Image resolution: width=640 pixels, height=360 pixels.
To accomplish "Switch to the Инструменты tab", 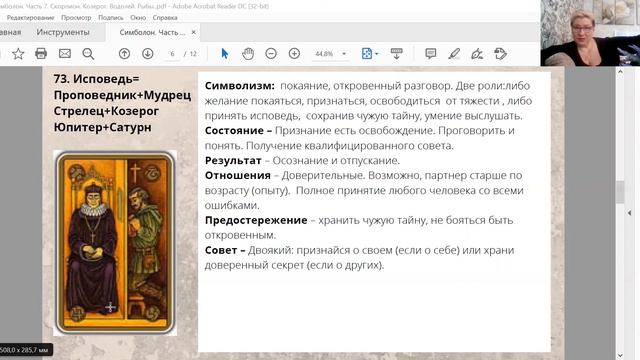I will coord(63,32).
